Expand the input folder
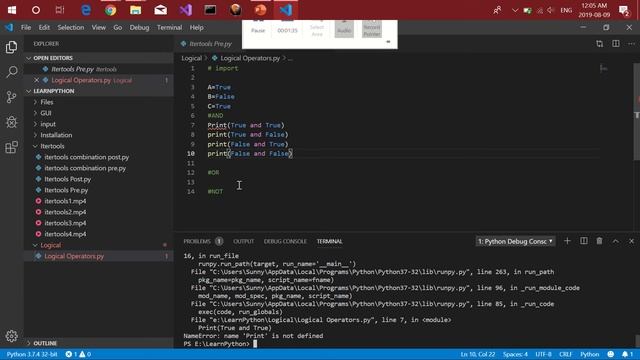640x360 pixels. tap(48, 124)
